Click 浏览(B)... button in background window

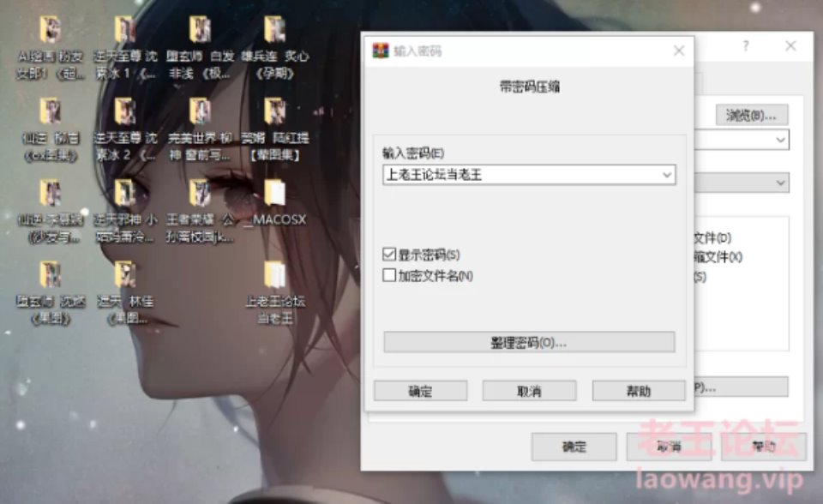(x=752, y=115)
